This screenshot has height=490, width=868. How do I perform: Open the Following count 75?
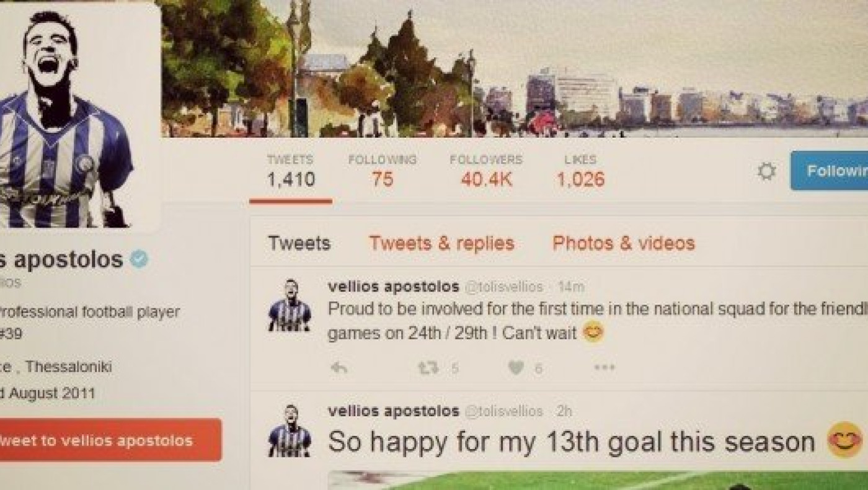pos(383,171)
